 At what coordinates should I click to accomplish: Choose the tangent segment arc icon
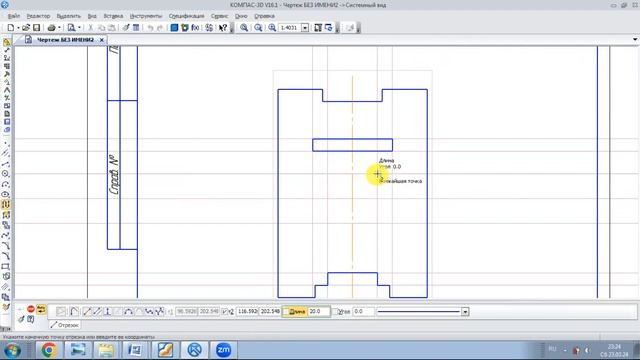click(128, 312)
